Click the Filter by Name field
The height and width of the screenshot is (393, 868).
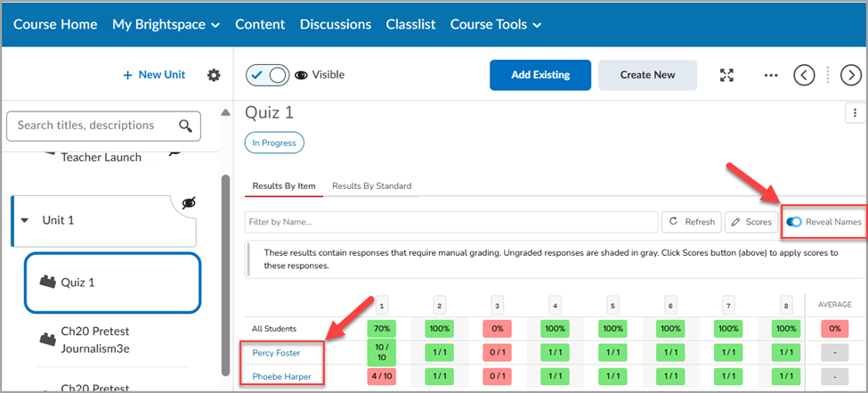click(451, 222)
